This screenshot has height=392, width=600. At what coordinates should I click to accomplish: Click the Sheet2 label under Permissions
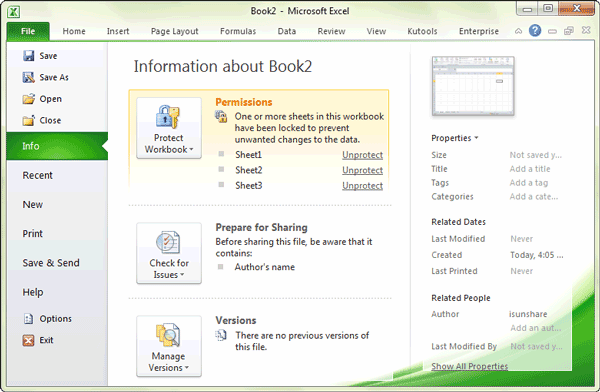tap(248, 170)
